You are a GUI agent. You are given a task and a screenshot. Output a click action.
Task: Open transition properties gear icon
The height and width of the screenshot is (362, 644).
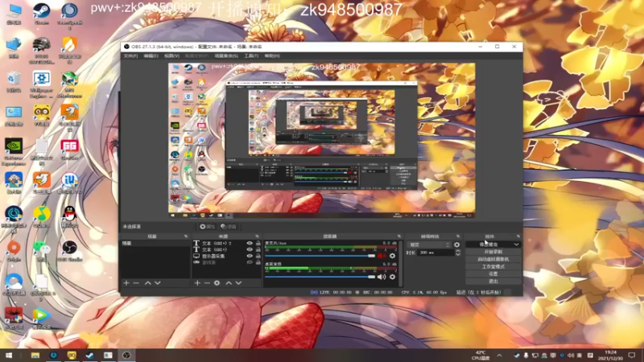(x=456, y=245)
